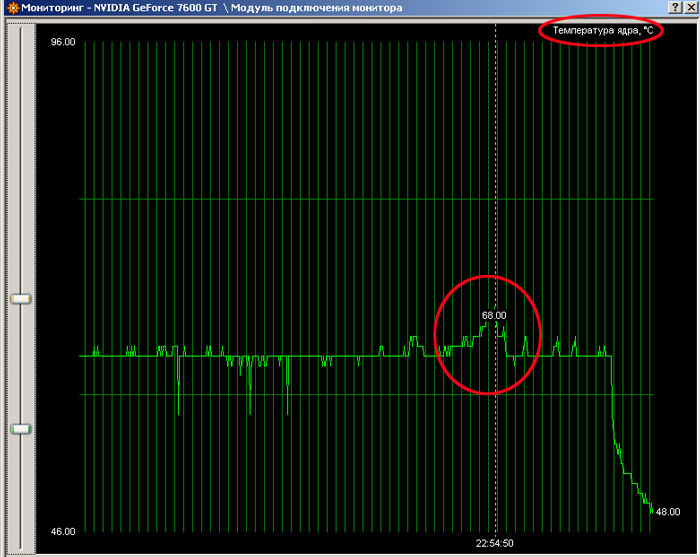The width and height of the screenshot is (700, 557).
Task: Click the 48.00 current value label
Action: point(667,511)
